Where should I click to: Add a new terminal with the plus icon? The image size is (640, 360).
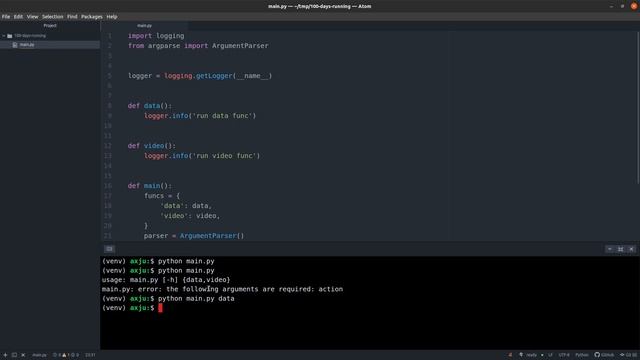coord(5,355)
